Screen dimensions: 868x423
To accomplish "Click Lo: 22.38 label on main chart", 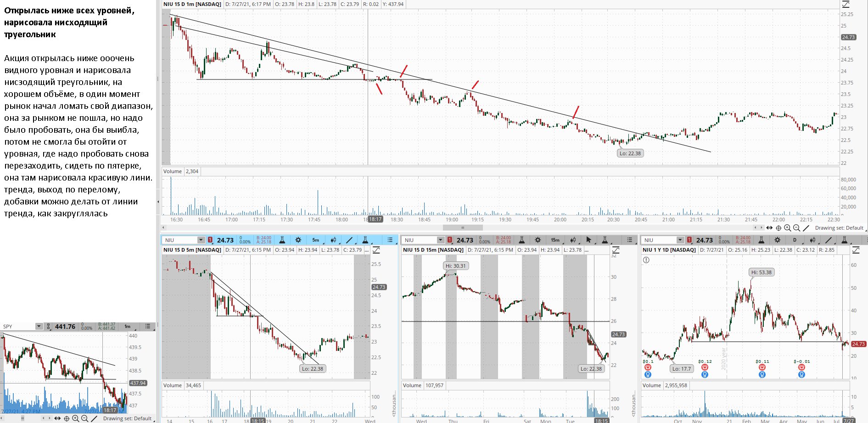I will click(x=630, y=153).
